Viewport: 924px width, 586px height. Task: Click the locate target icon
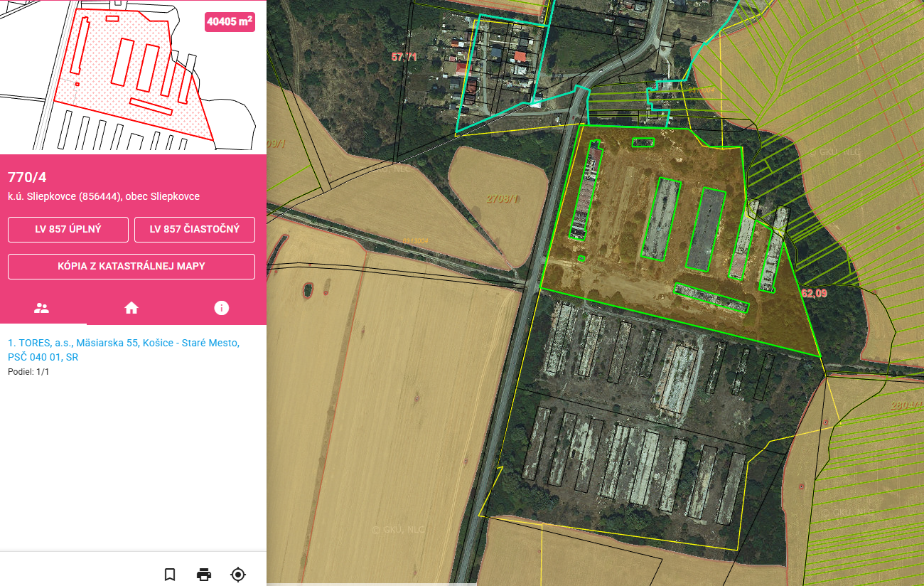point(238,575)
